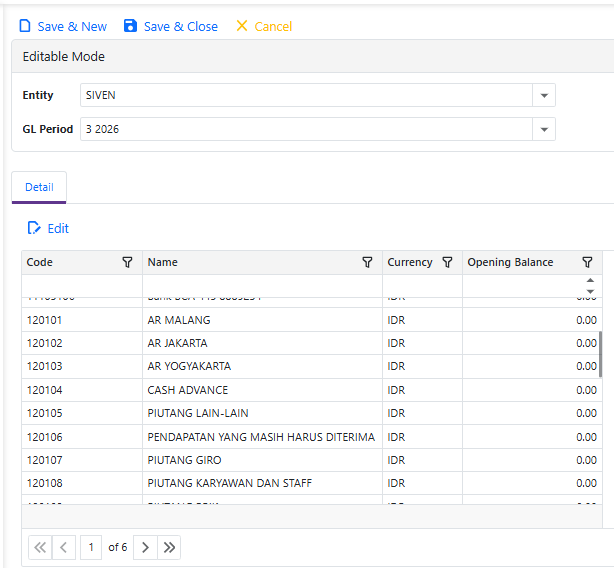Click the Save & New button label

click(x=72, y=26)
